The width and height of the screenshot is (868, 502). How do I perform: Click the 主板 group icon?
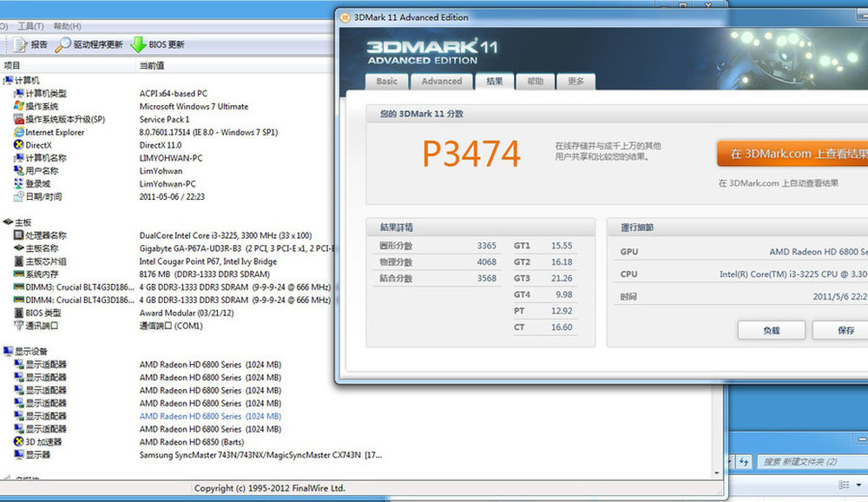tap(8, 222)
